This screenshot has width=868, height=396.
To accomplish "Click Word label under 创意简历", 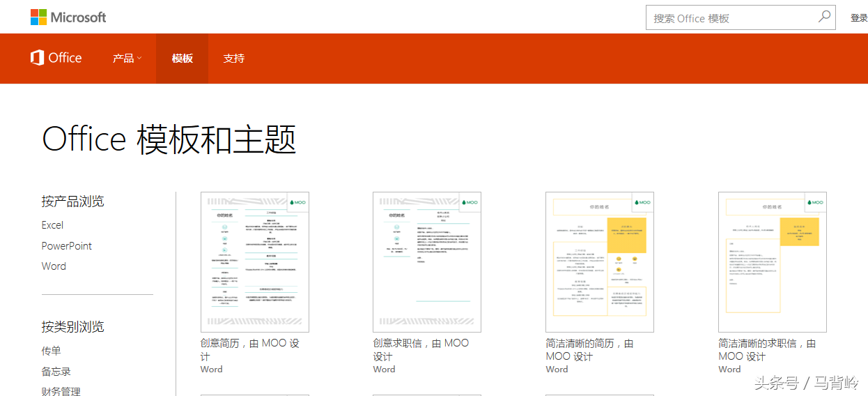I will [212, 370].
